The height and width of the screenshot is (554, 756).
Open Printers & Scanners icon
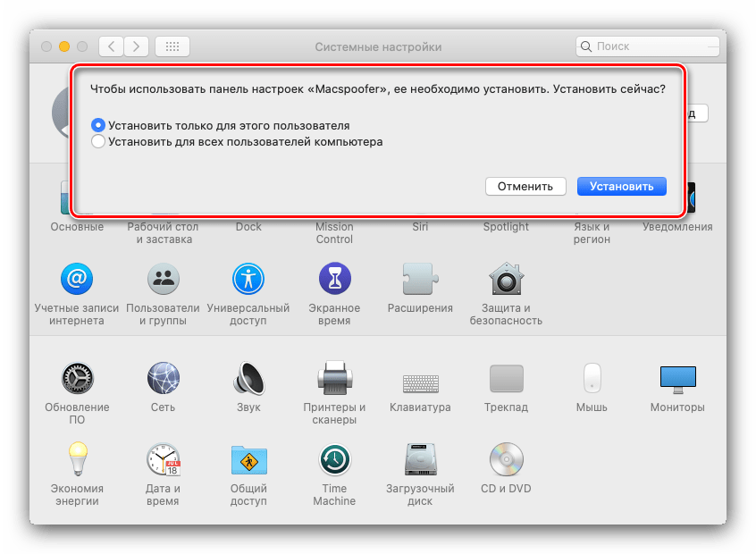point(334,379)
